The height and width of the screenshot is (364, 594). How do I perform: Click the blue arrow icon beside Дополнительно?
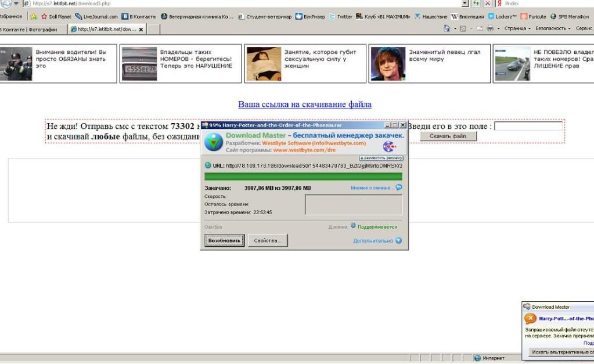[x=398, y=240]
